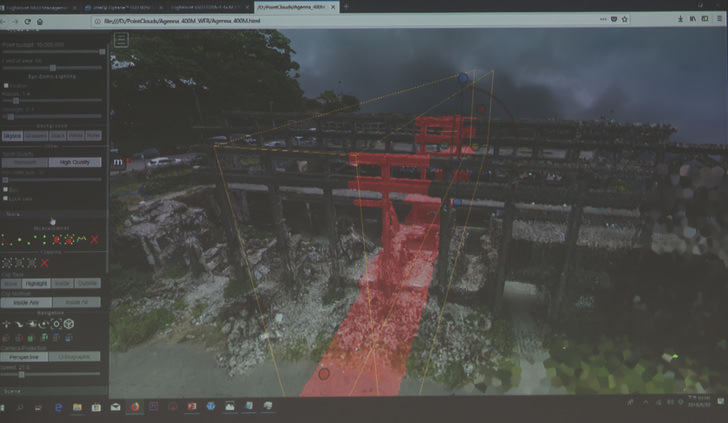Image resolution: width=728 pixels, height=423 pixels.
Task: Enable Eye-Dome-Lighting checkbox
Action: tap(6, 85)
